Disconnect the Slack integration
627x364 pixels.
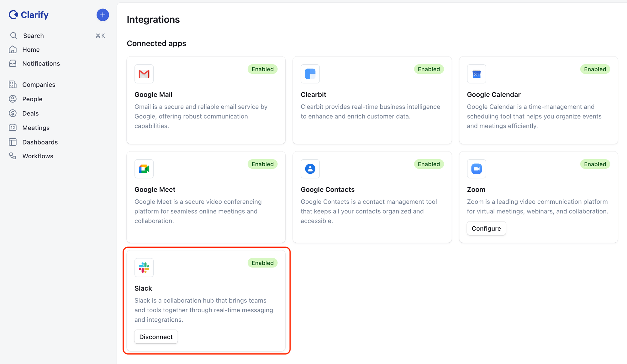[x=156, y=337]
